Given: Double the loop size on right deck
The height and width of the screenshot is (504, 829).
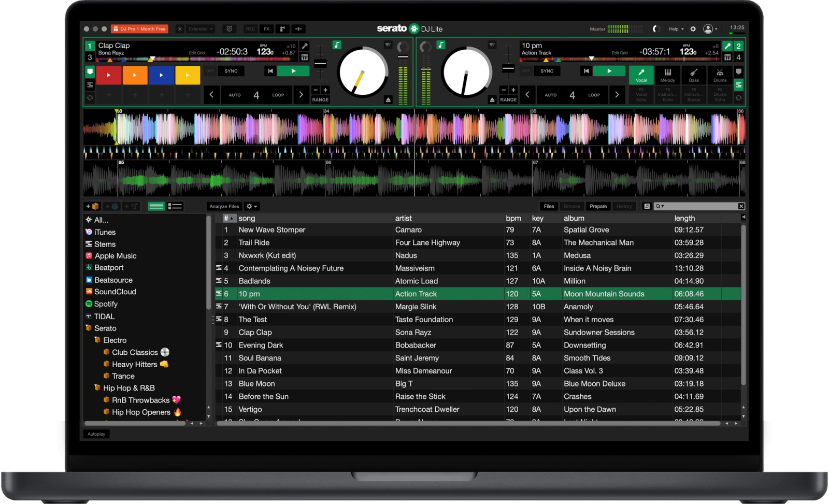Looking at the screenshot, I should point(617,95).
